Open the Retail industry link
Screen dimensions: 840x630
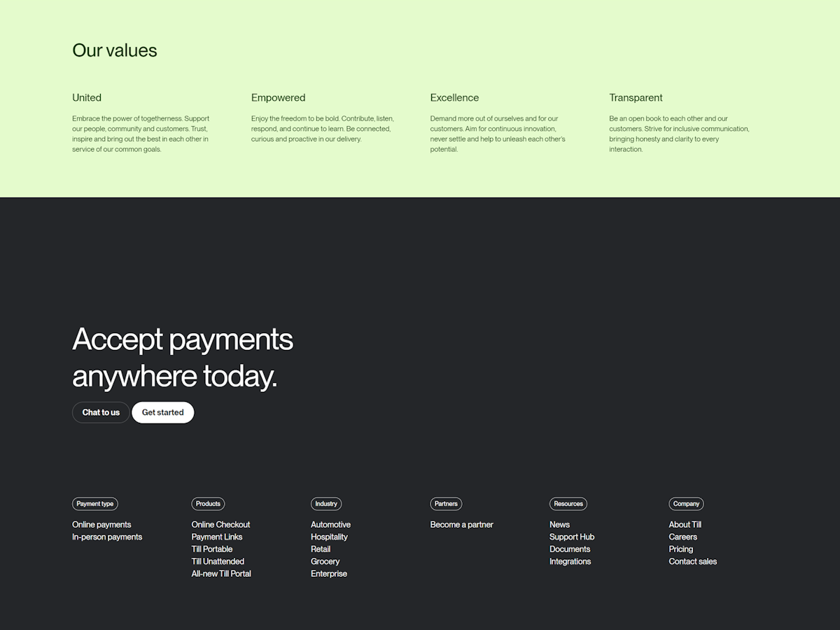321,549
